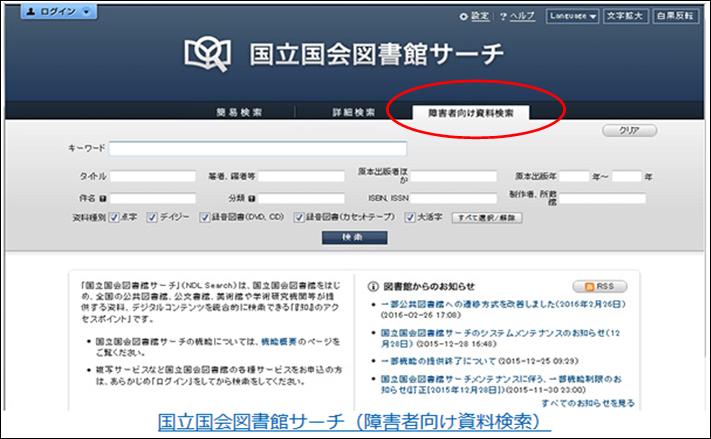
Task: Open the システムメンテナンスのお知らせ notice
Action: pyautogui.click(x=500, y=338)
